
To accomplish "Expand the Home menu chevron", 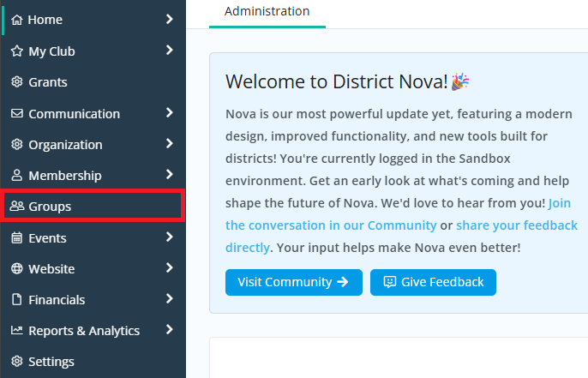I will point(170,19).
